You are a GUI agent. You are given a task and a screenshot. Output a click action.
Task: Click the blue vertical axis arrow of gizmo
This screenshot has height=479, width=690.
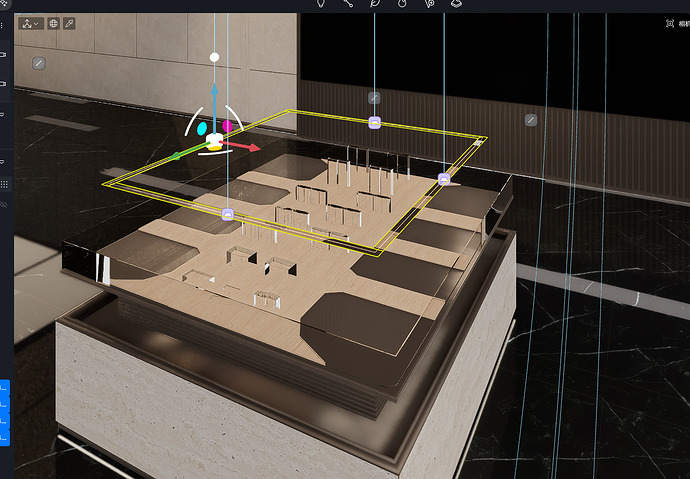(214, 88)
